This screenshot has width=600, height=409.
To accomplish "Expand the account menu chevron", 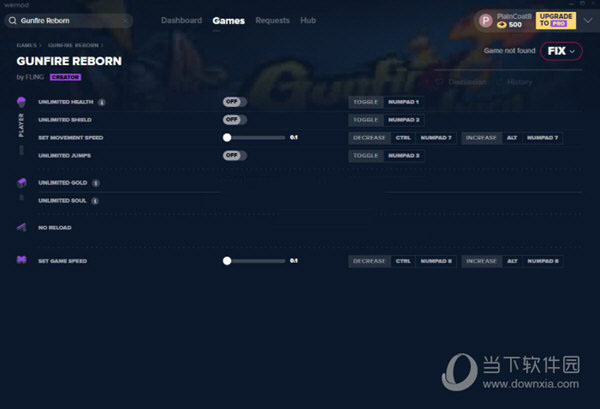I will pyautogui.click(x=588, y=20).
